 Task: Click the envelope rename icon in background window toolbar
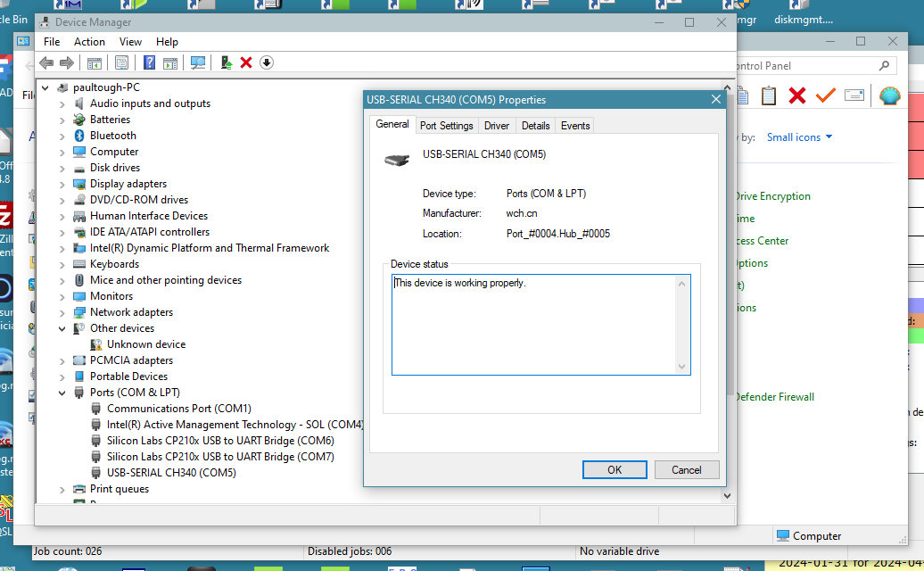click(x=854, y=95)
